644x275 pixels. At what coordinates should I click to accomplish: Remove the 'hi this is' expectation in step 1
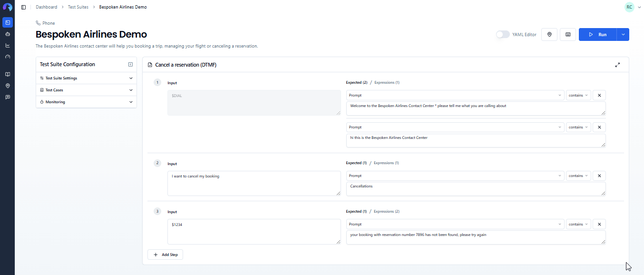click(599, 127)
